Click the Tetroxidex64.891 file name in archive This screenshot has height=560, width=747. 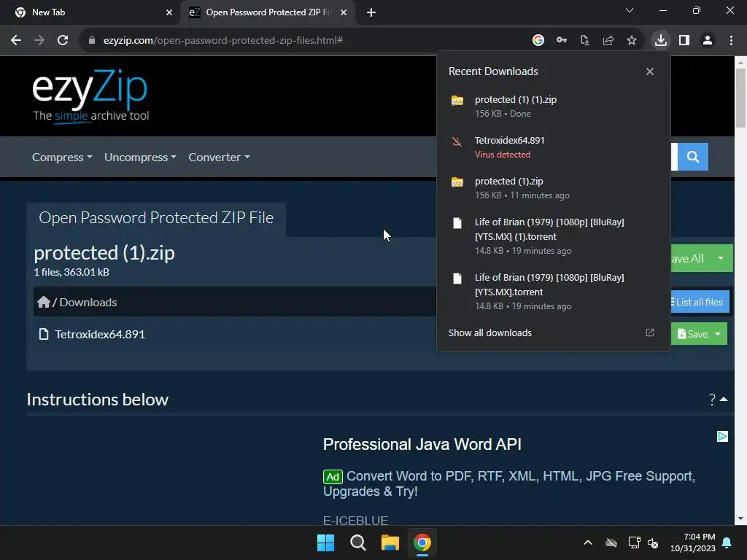point(99,334)
